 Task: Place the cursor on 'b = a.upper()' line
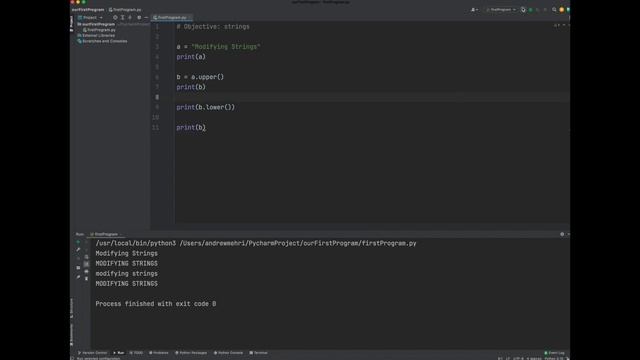[x=200, y=77]
